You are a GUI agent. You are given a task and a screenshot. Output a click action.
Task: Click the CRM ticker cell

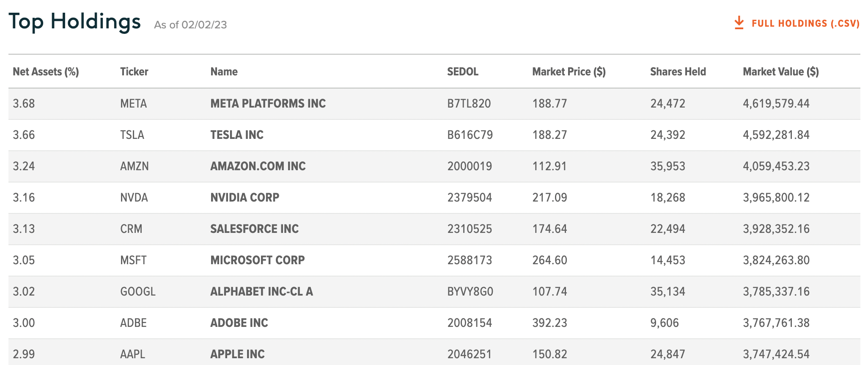[x=132, y=229]
